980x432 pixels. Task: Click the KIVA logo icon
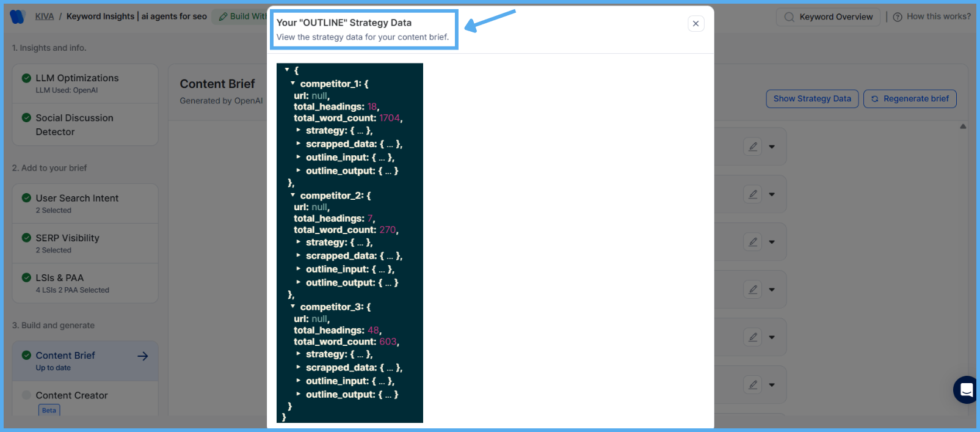[x=17, y=16]
